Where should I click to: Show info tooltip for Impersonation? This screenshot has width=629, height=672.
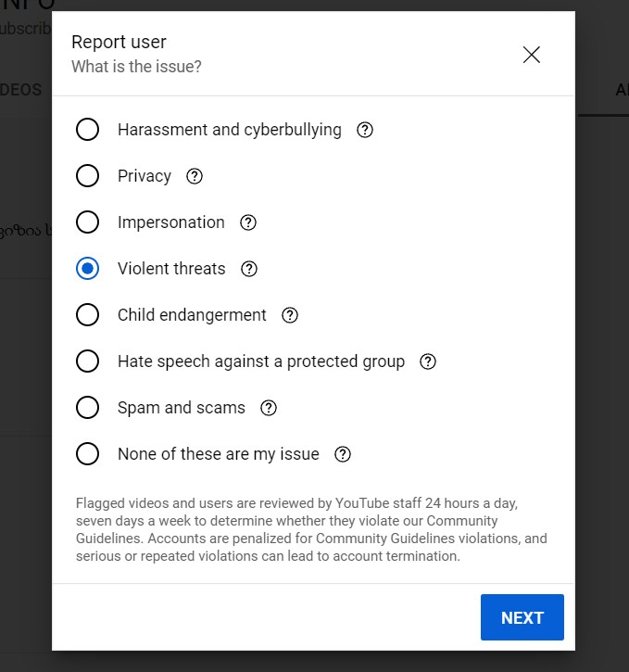click(248, 222)
